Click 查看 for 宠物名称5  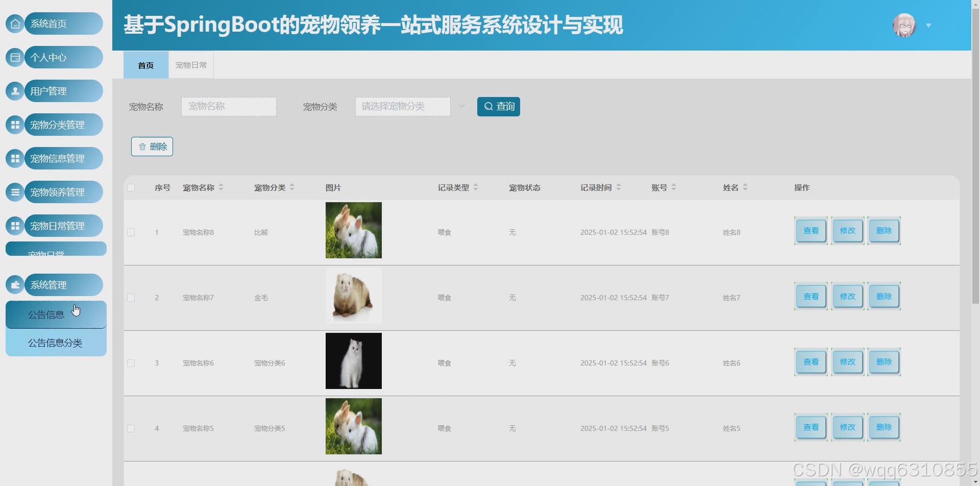811,427
